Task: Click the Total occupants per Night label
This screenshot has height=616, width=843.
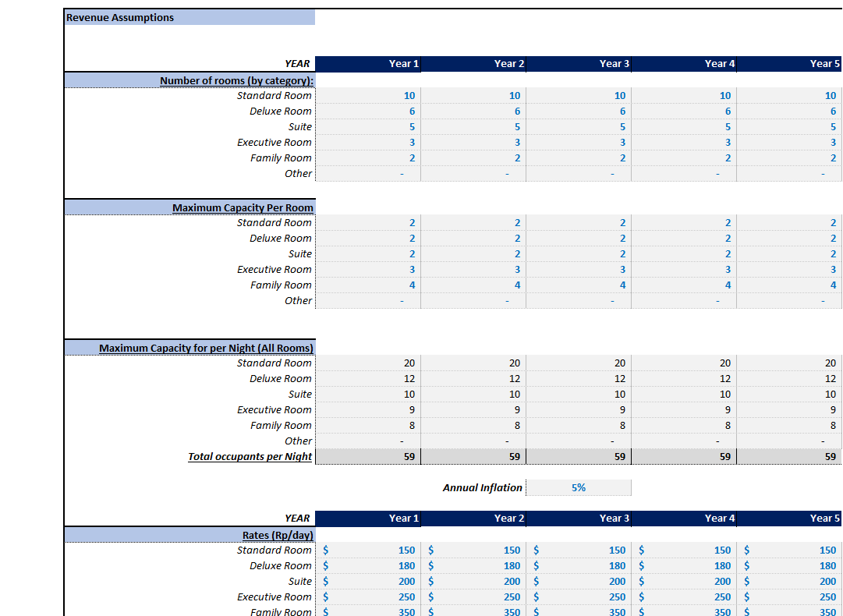Action: [x=250, y=456]
